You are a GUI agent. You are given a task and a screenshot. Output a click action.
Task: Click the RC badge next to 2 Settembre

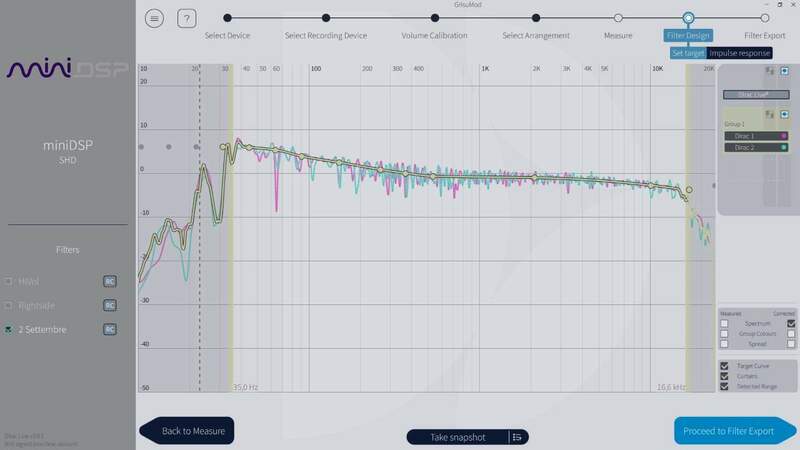pos(110,329)
